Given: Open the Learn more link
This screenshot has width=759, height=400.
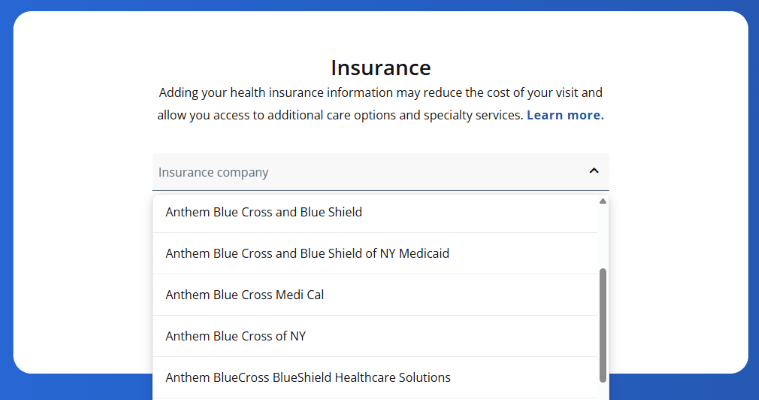Looking at the screenshot, I should tap(565, 115).
